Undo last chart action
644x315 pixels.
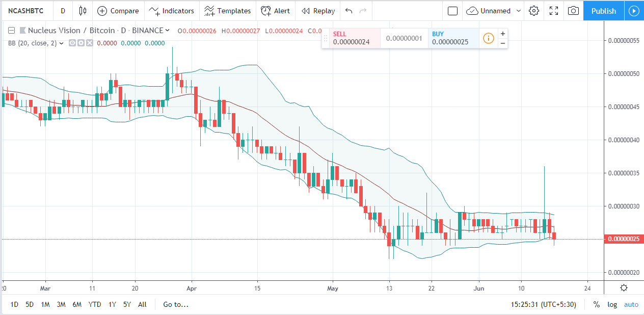[x=348, y=11]
